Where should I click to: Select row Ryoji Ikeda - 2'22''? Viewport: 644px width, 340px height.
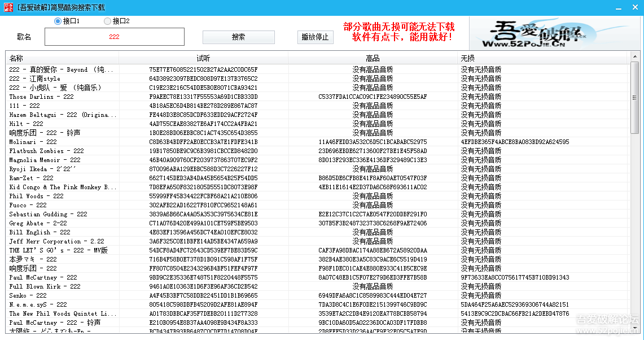(x=316, y=169)
